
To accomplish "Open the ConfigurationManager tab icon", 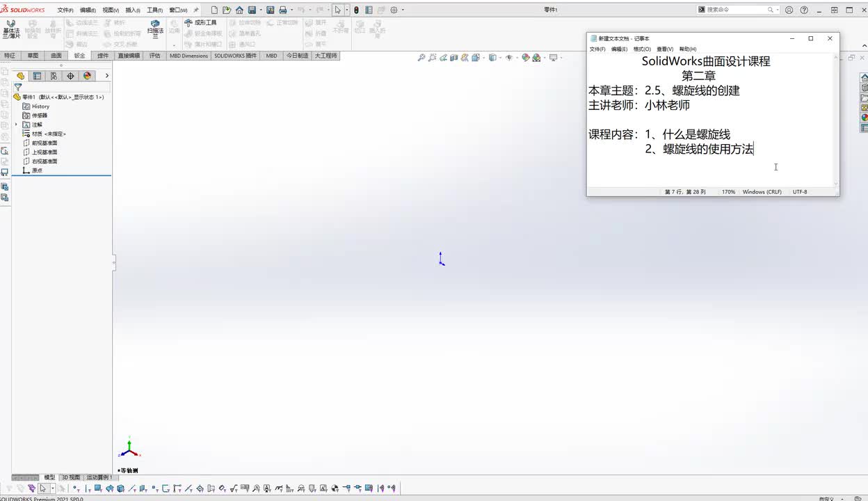I will [x=54, y=76].
